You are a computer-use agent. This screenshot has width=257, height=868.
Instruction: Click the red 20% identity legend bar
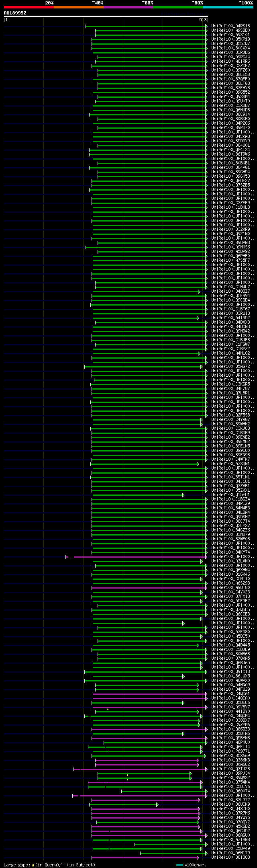click(x=29, y=7)
